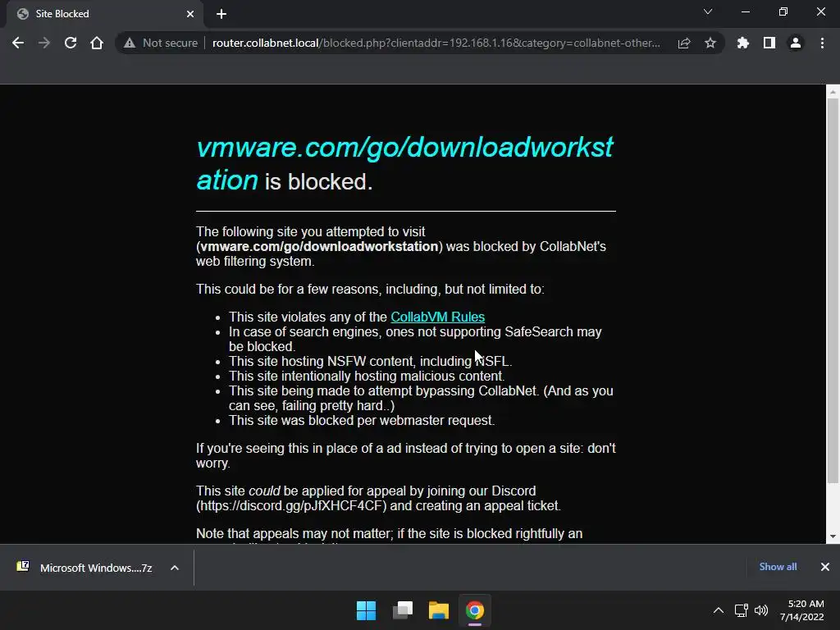Screen dimensions: 840x630
Task: Click the Discord invite URL text
Action: pyautogui.click(x=291, y=505)
